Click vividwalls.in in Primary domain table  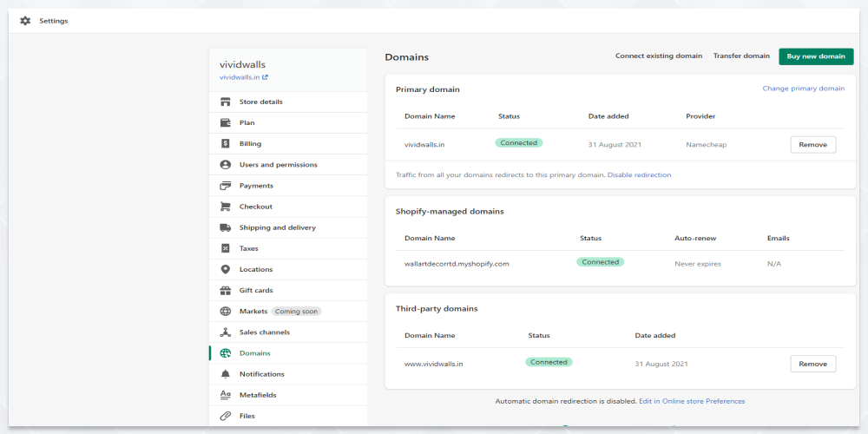click(x=424, y=145)
